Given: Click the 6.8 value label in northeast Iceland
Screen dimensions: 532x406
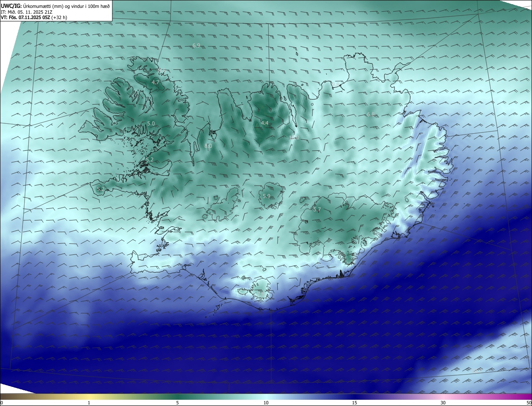Looking at the screenshot, I should [x=370, y=114].
